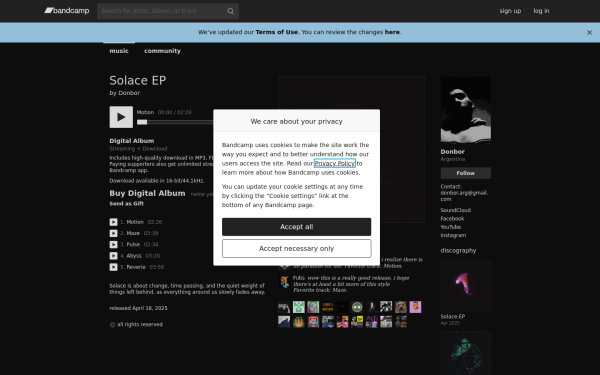Play track 4 Abyss
The height and width of the screenshot is (375, 600).
point(113,256)
